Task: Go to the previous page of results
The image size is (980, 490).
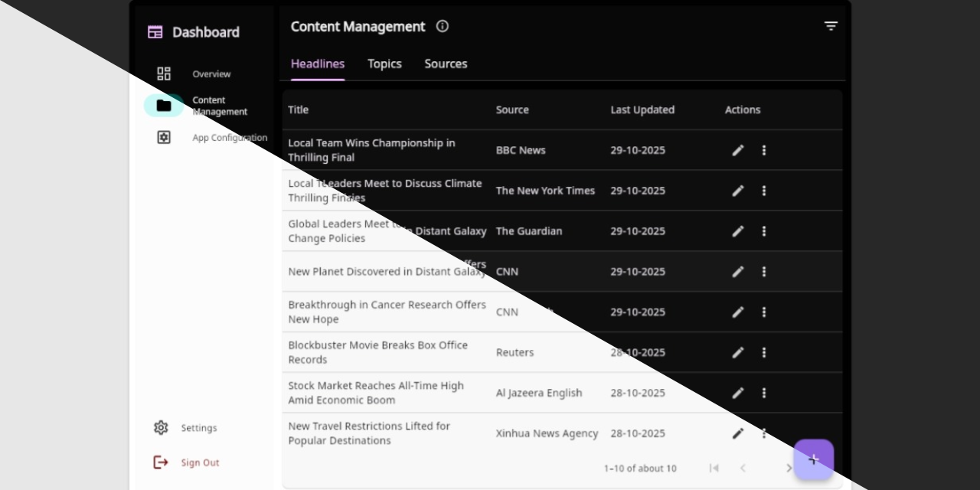Action: (743, 468)
